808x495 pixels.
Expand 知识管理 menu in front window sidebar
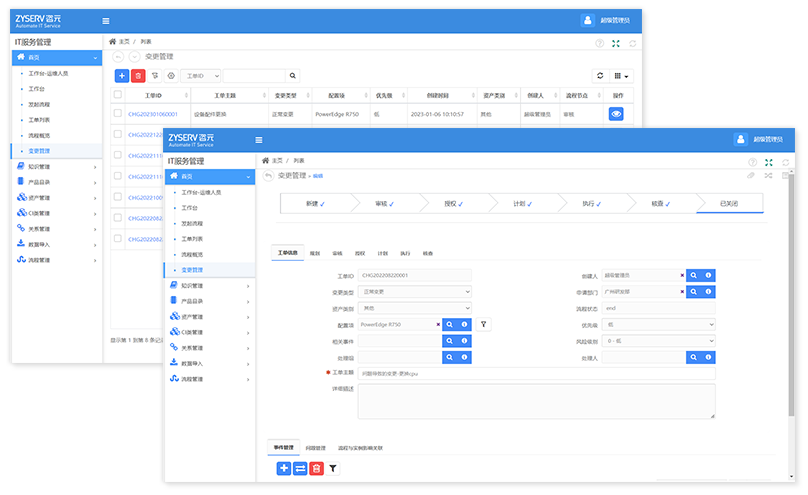(x=210, y=285)
